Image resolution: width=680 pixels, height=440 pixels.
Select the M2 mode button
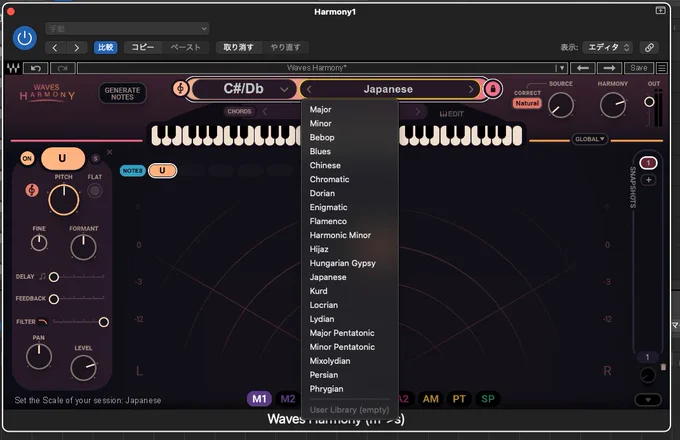point(288,399)
